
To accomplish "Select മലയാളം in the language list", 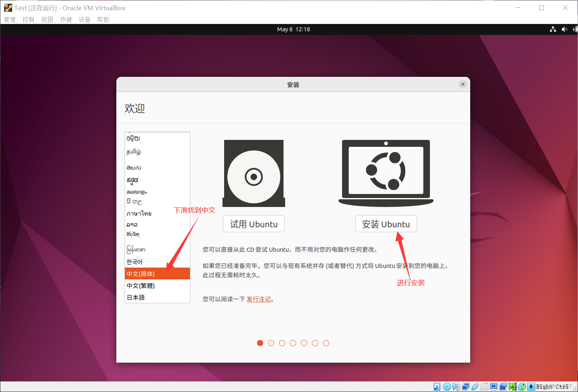I will (157, 192).
